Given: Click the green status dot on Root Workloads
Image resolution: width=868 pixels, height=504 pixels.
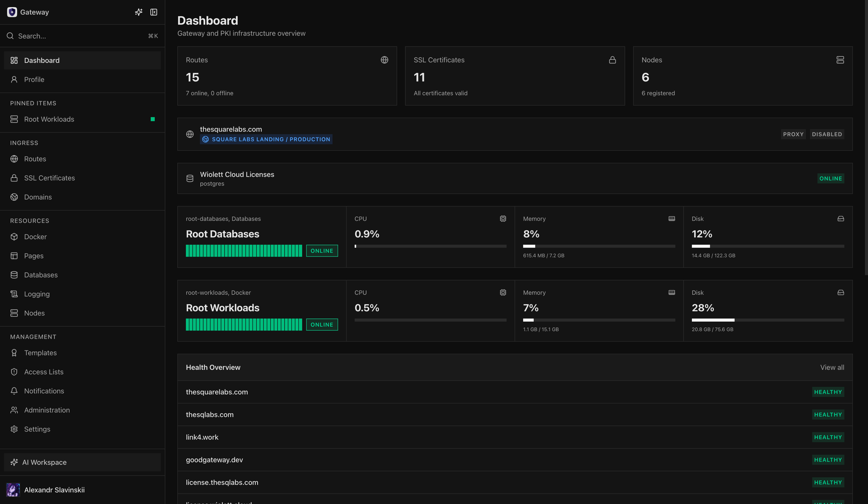Looking at the screenshot, I should (153, 119).
